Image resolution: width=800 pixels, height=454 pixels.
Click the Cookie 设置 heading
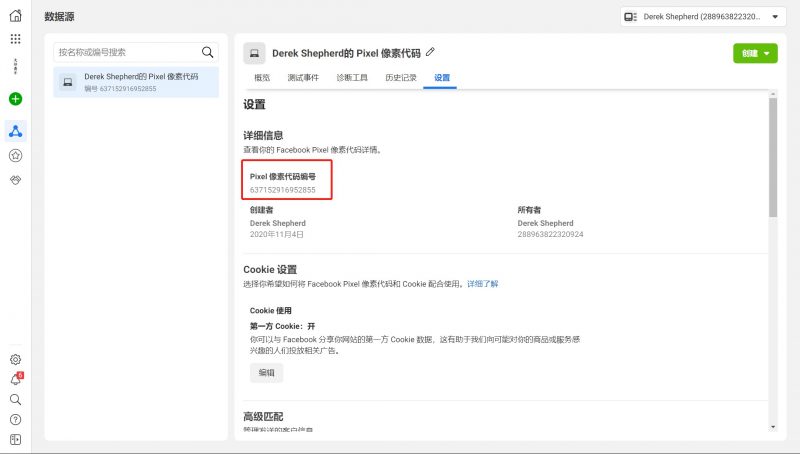[x=270, y=269]
